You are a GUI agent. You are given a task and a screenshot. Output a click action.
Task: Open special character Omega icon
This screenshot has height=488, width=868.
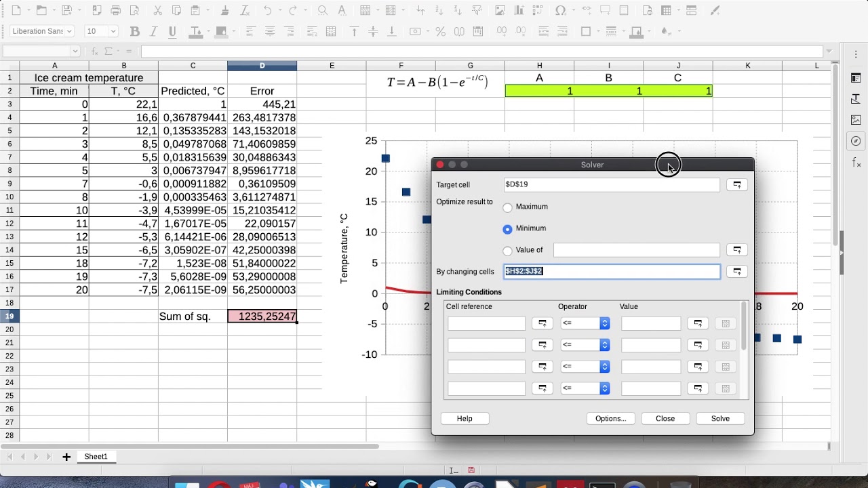[560, 10]
